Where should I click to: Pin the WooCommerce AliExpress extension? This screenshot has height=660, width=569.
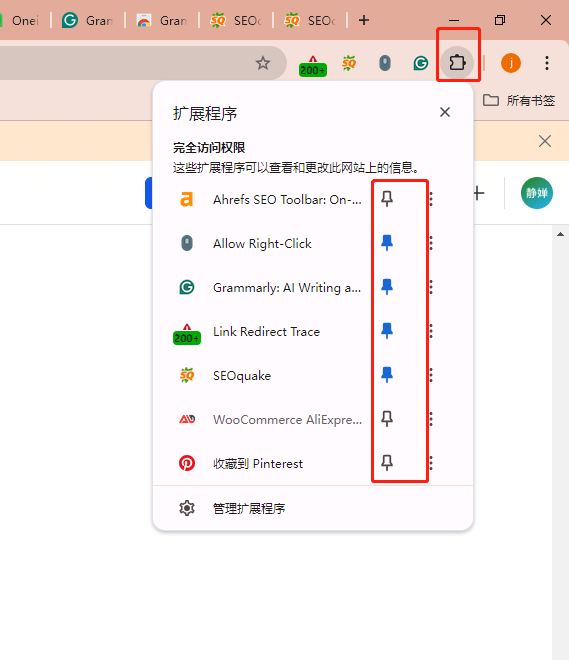click(387, 419)
